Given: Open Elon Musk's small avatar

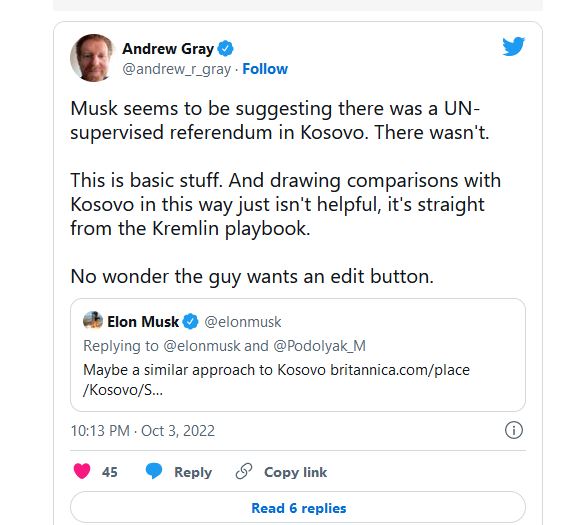Looking at the screenshot, I should pyautogui.click(x=93, y=320).
